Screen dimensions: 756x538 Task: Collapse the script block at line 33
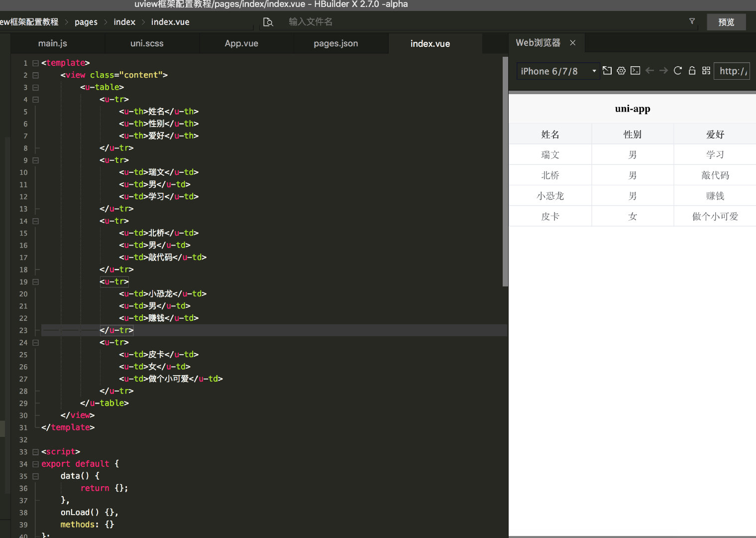click(x=35, y=451)
